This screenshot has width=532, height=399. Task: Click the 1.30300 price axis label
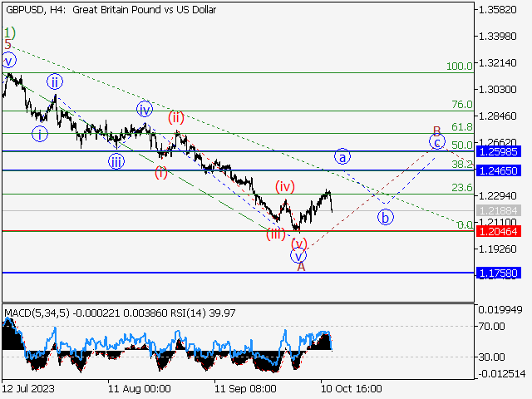pos(497,89)
